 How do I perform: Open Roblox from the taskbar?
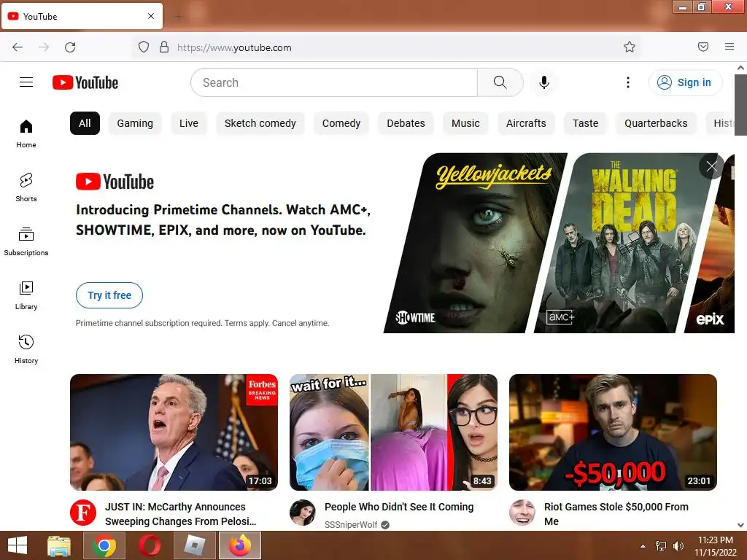194,545
